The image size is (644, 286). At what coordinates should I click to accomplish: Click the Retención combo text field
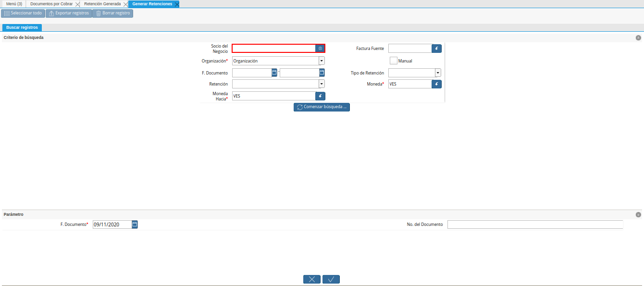(x=275, y=84)
